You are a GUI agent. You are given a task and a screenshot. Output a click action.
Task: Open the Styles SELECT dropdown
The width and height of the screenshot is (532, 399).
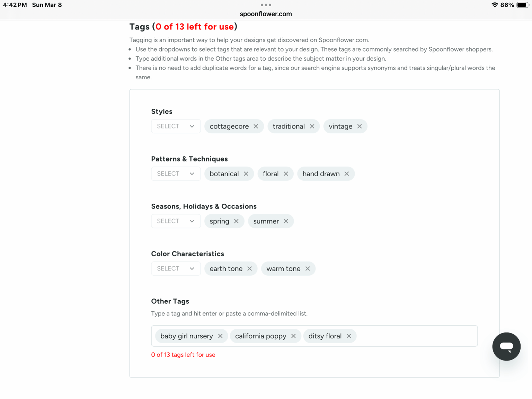(x=176, y=126)
